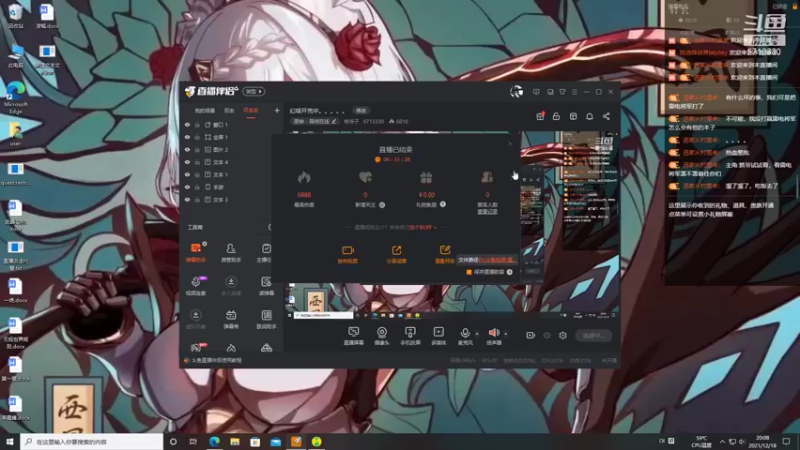800x450 pixels.
Task: Select the 图片 2 layer row
Action: coord(232,149)
